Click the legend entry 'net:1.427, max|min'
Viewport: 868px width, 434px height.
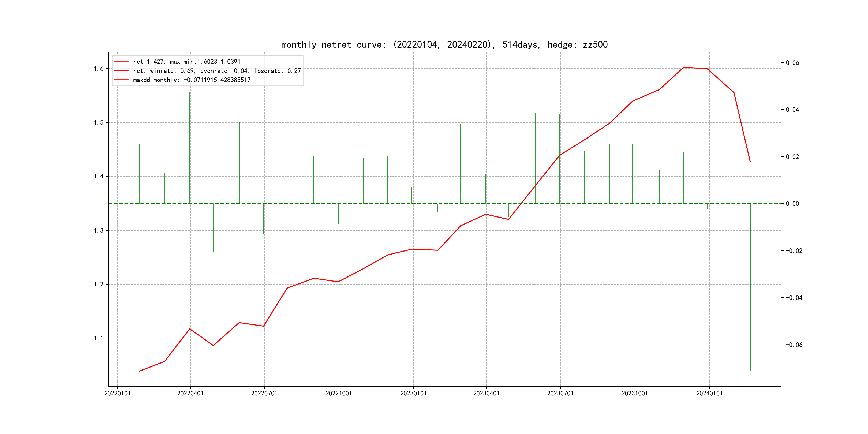pos(186,62)
